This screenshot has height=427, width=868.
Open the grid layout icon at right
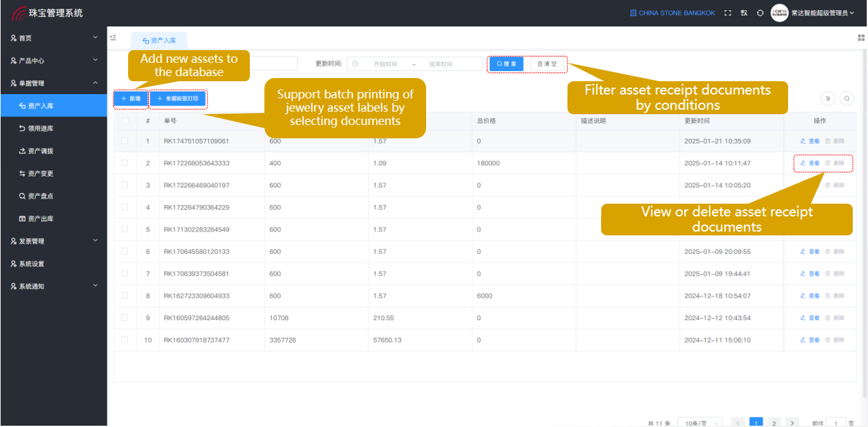861,37
